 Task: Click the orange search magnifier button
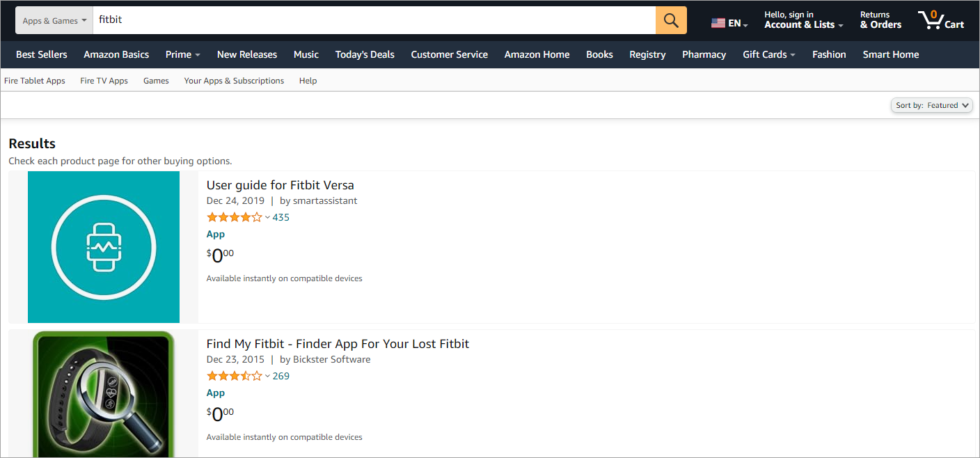(x=671, y=20)
